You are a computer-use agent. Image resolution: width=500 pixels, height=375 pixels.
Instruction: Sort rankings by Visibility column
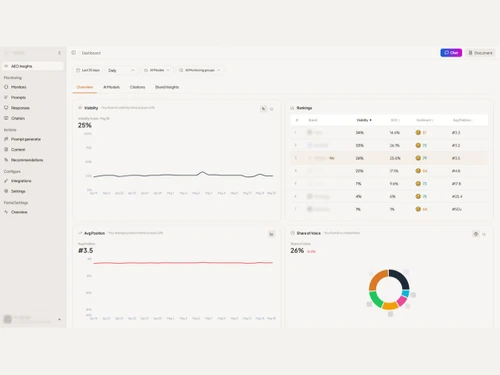pyautogui.click(x=364, y=120)
